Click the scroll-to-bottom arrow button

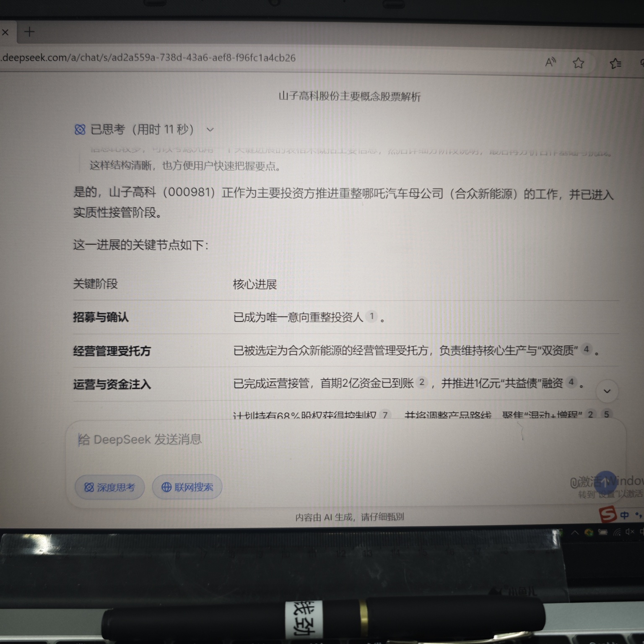[607, 391]
